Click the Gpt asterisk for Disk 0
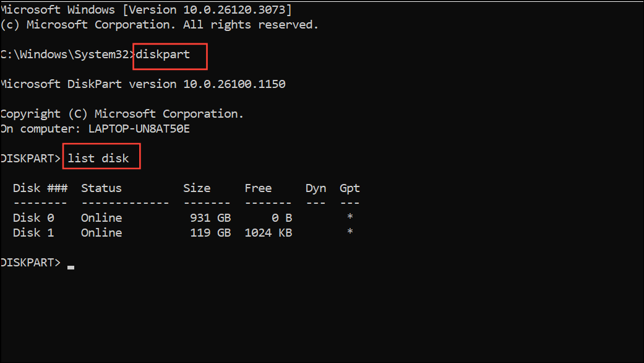This screenshot has height=363, width=644. point(350,217)
